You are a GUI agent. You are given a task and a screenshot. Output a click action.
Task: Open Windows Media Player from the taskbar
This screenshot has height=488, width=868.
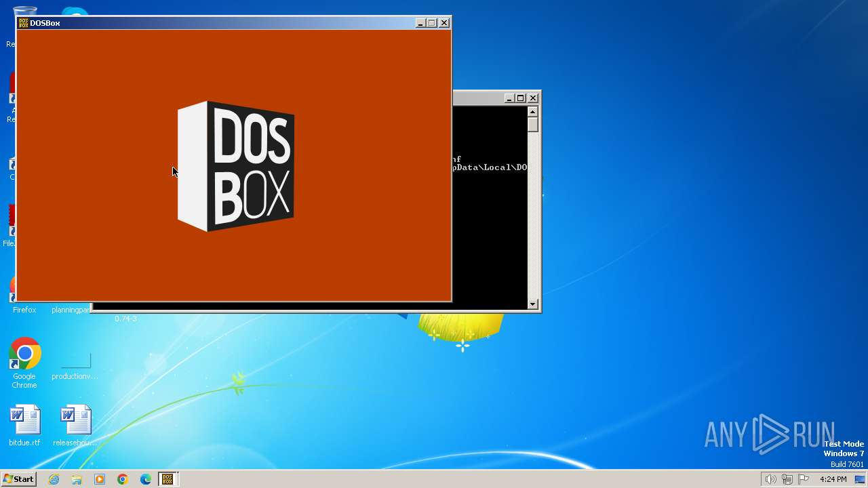(x=100, y=479)
